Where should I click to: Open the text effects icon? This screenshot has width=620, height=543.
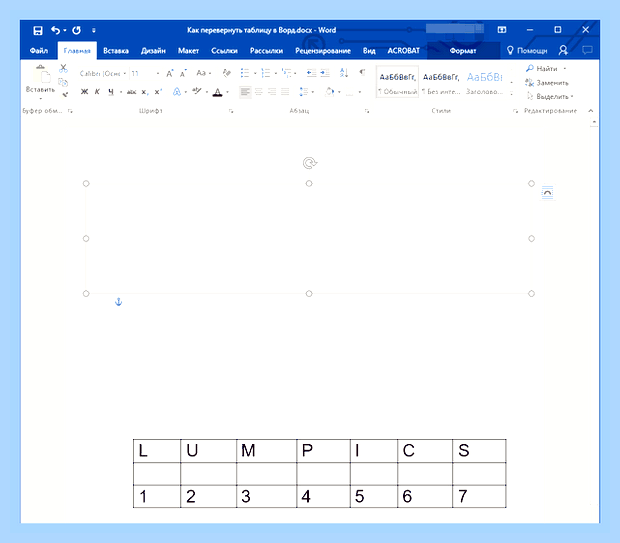coord(177,92)
